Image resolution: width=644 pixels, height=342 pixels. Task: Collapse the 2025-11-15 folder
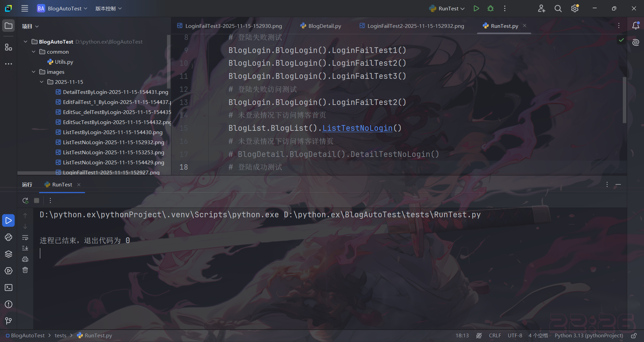click(x=42, y=82)
